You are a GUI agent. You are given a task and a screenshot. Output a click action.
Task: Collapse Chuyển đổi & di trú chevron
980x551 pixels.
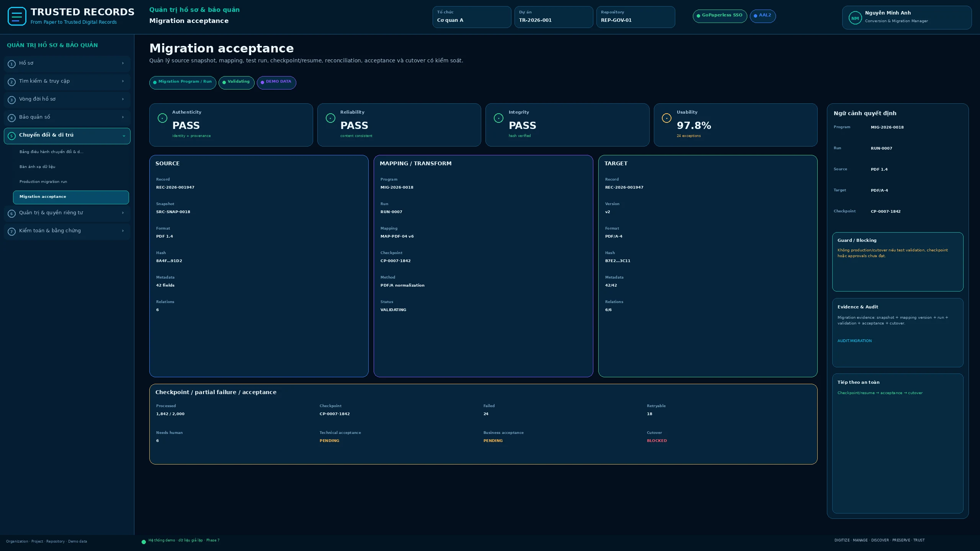tap(124, 136)
